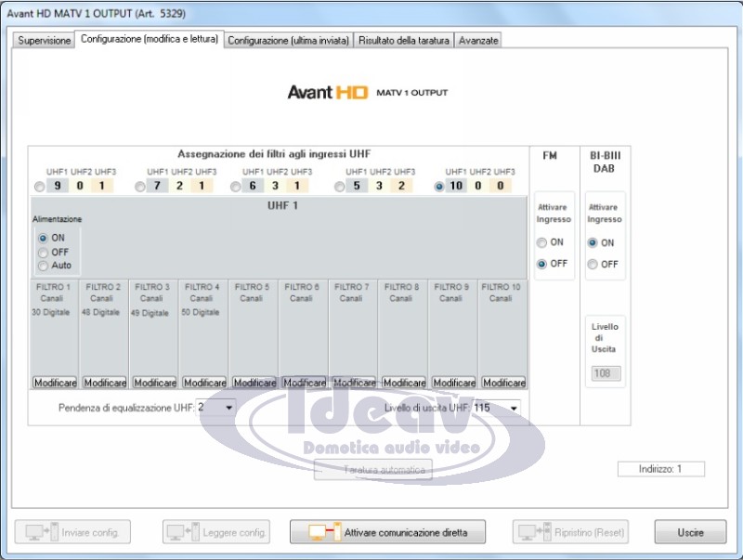Click the Taratura automatica button
The image size is (743, 560).
(373, 470)
